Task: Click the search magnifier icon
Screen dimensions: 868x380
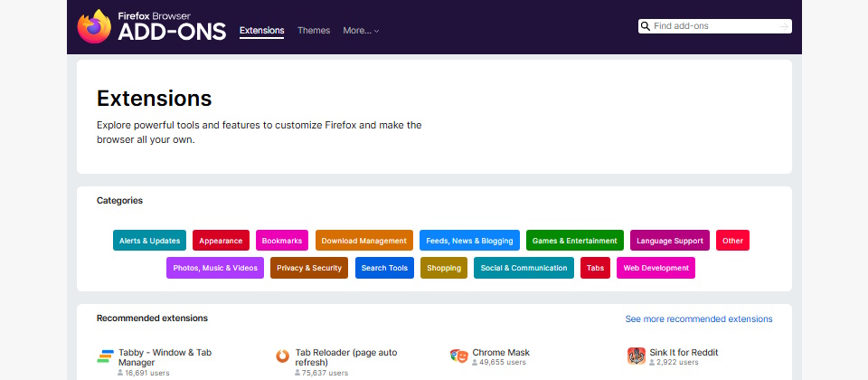Action: tap(646, 27)
